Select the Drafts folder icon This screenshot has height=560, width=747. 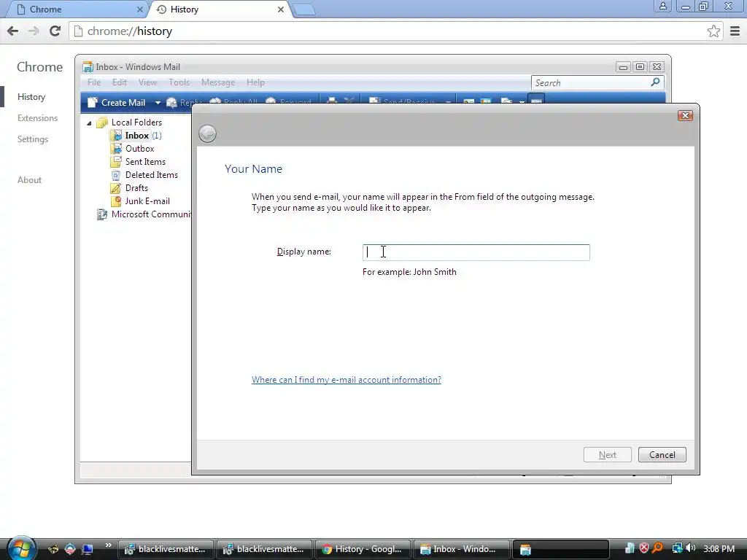tap(116, 188)
